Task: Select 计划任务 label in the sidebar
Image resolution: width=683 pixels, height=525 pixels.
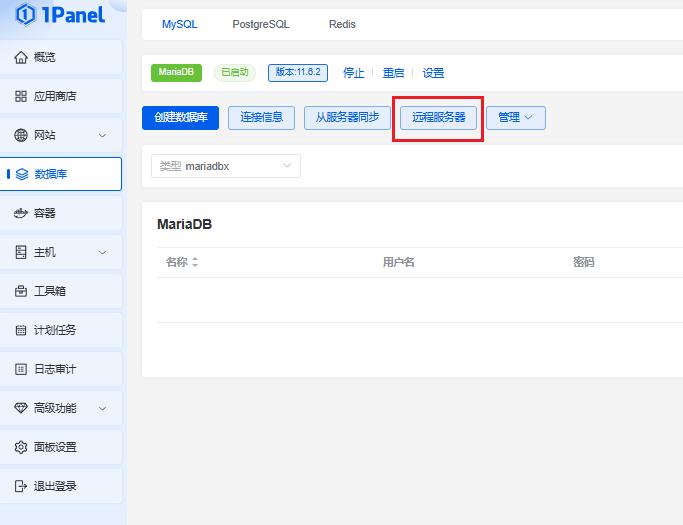Action: coord(55,330)
